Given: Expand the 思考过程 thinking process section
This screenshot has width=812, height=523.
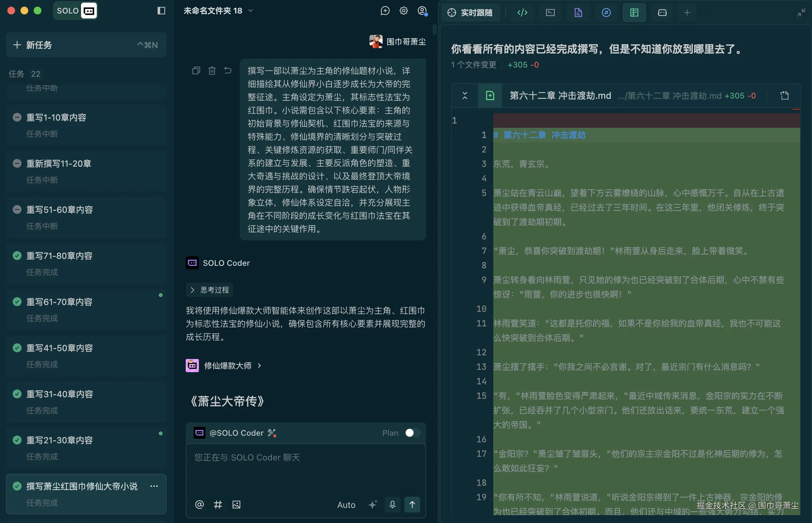Looking at the screenshot, I should (x=209, y=290).
